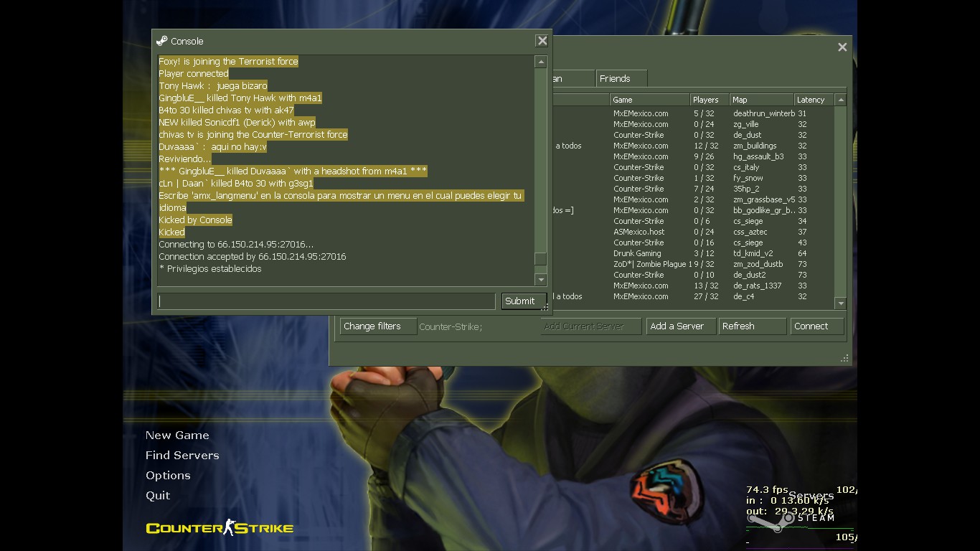Click 'Connecting to 66.150.214.95:27016...' line
Screen dimensions: 980x551
coord(236,245)
